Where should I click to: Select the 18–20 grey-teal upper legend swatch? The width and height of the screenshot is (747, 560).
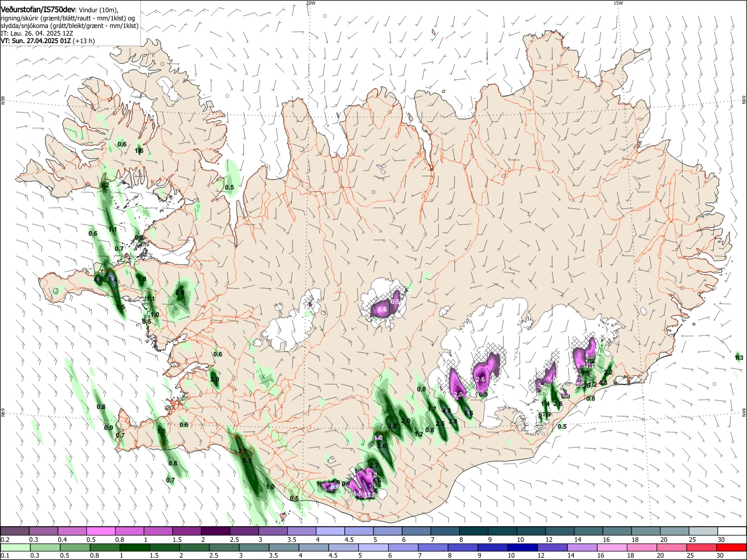pyautogui.click(x=647, y=531)
